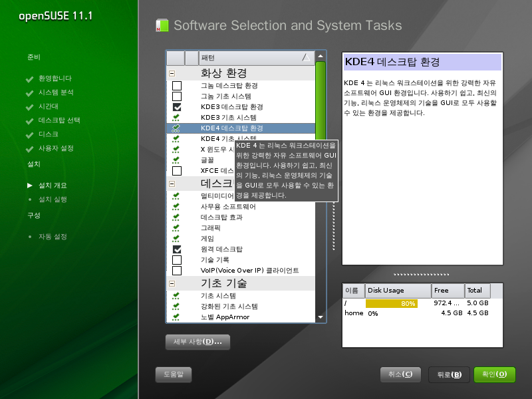532x399 pixels.
Task: Click the 시스템 분석 step in the sidebar
Action: click(x=56, y=92)
